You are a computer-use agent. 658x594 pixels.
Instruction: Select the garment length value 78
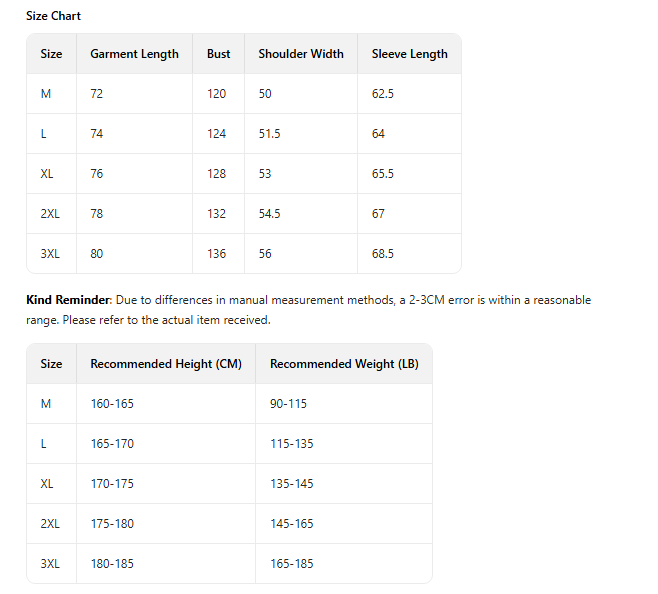(97, 214)
